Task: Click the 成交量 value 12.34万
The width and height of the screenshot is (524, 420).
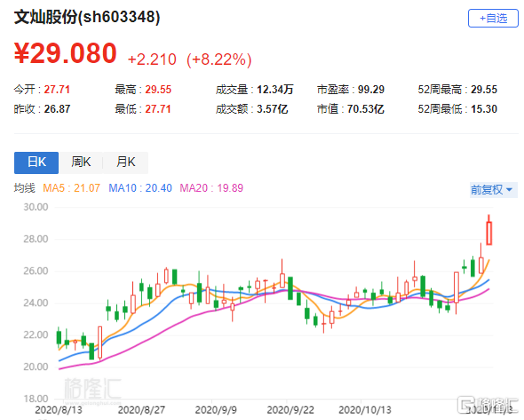Action: pos(275,90)
